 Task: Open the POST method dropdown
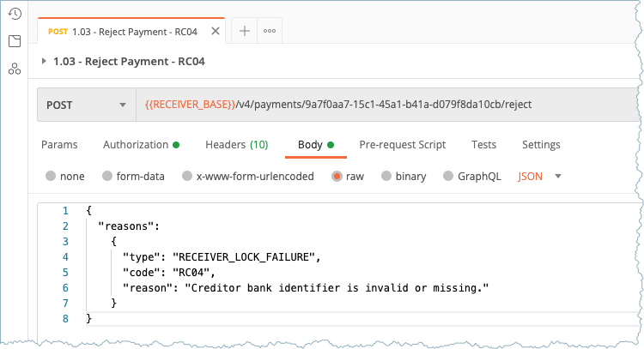pyautogui.click(x=86, y=105)
